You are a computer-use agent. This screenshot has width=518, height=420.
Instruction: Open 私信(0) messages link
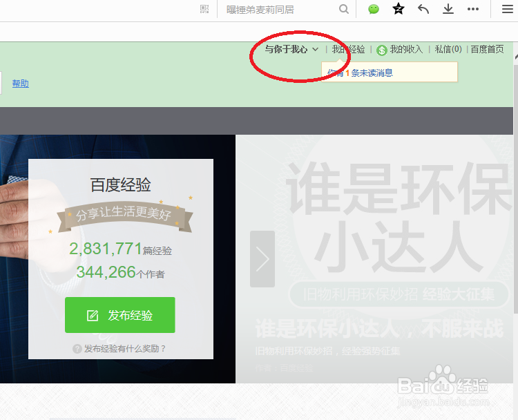point(448,49)
